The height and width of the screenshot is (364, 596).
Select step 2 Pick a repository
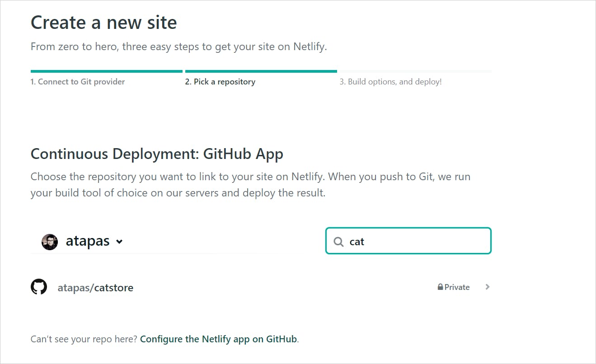pyautogui.click(x=220, y=82)
